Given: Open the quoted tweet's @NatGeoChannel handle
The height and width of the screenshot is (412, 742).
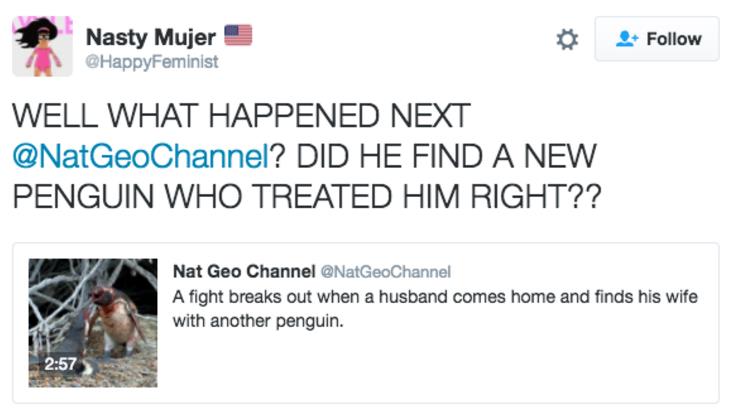Looking at the screenshot, I should click(x=386, y=272).
